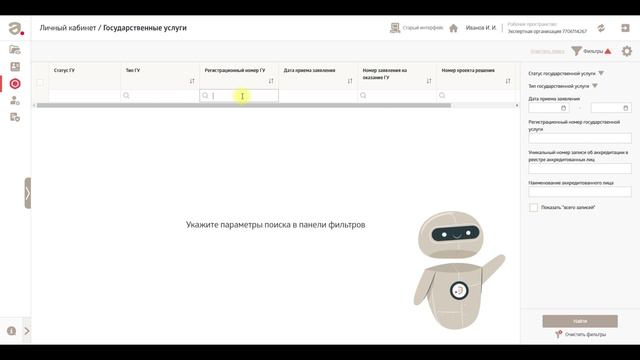Click the refresh workspace arrows icon
Image resolution: width=640 pixels, height=360 pixels.
(601, 28)
